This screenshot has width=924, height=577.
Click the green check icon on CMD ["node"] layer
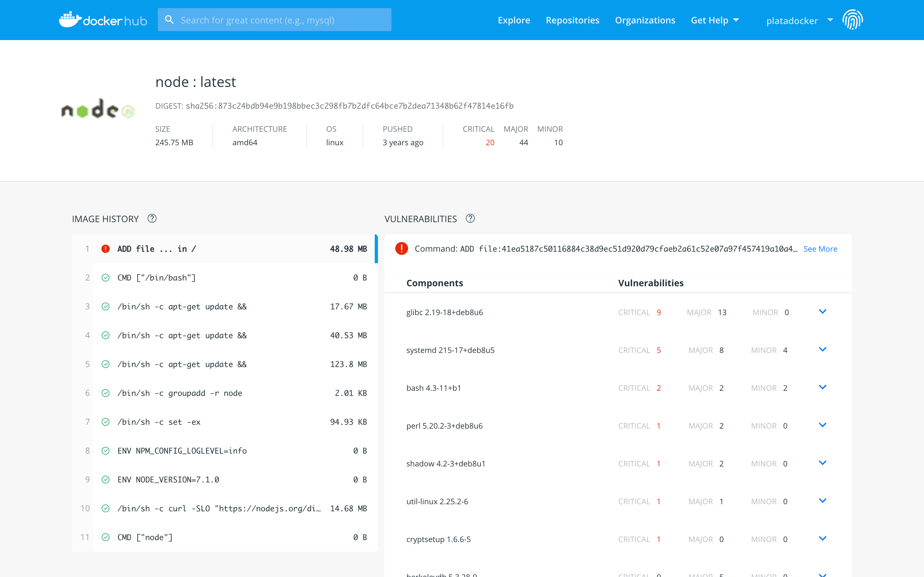[x=106, y=537]
